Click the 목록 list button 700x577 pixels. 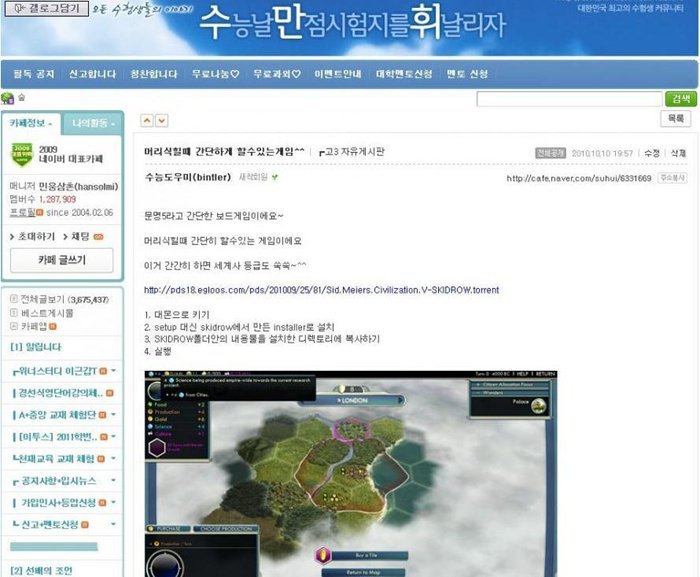(x=675, y=119)
